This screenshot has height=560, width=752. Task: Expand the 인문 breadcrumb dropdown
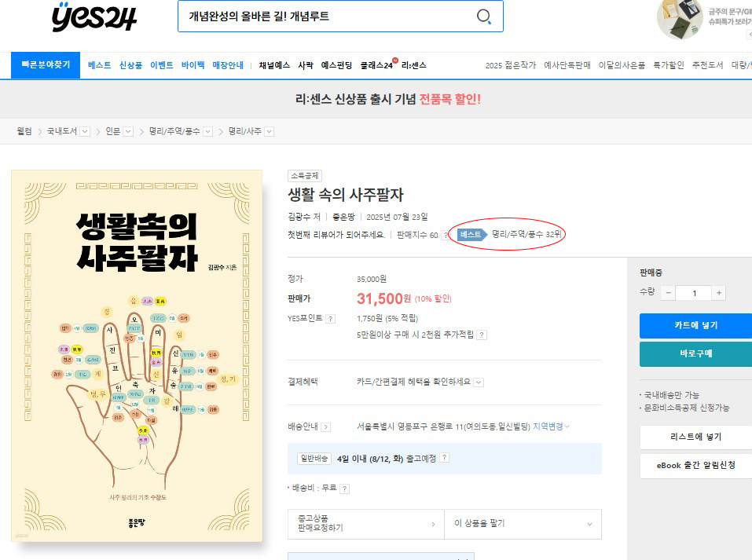[128, 131]
